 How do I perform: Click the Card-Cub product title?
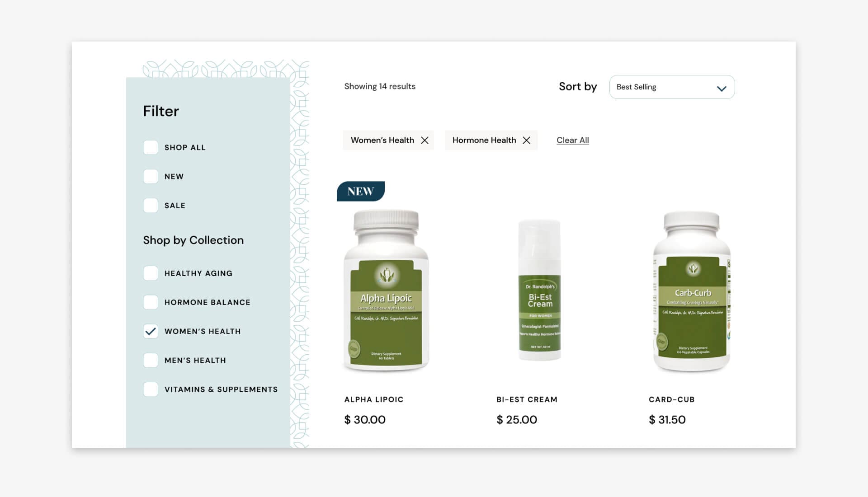[x=671, y=399]
